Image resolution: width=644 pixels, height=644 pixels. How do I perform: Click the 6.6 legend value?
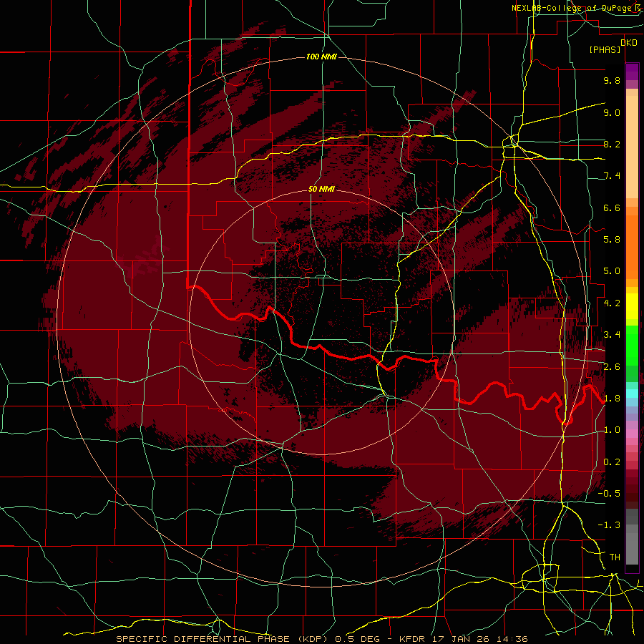click(612, 208)
